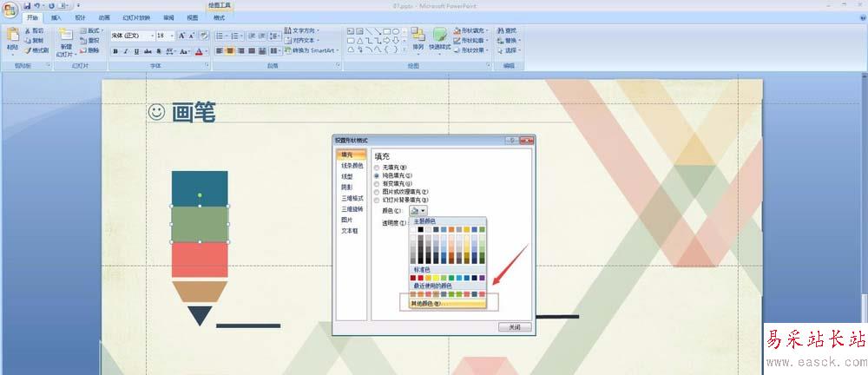Click the Strikethrough (abc) icon

[148, 51]
